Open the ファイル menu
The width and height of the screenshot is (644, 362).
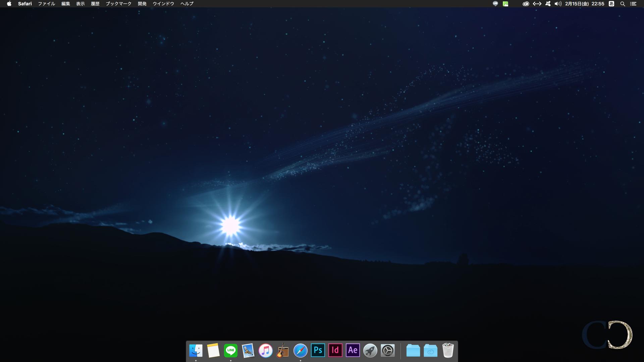pos(46,4)
